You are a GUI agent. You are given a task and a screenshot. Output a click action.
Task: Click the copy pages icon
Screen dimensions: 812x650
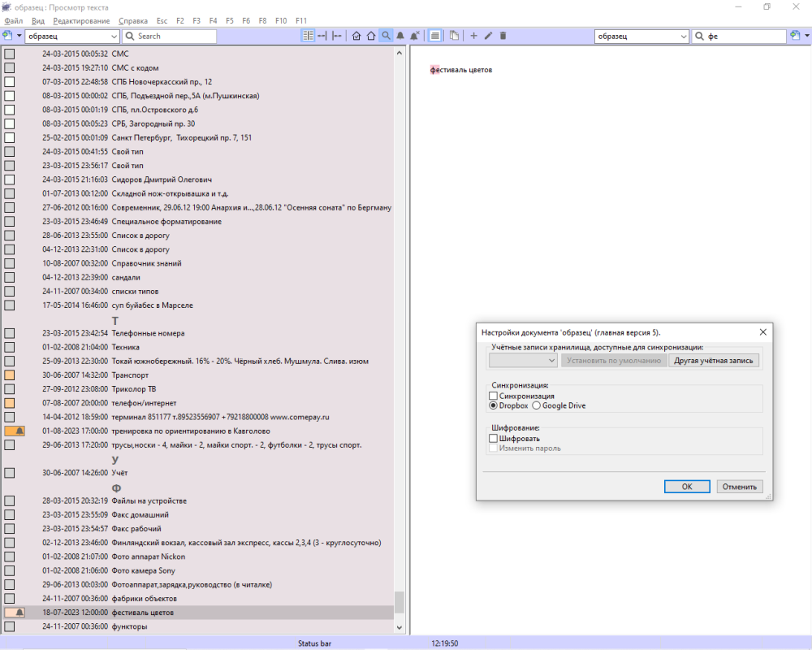click(x=454, y=36)
